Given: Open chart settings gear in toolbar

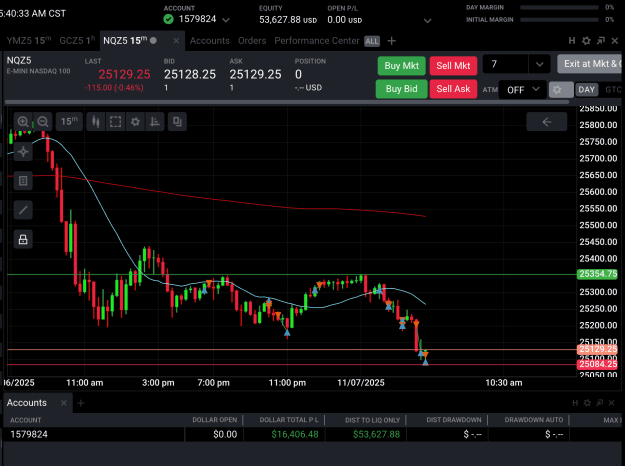Looking at the screenshot, I should [x=136, y=122].
